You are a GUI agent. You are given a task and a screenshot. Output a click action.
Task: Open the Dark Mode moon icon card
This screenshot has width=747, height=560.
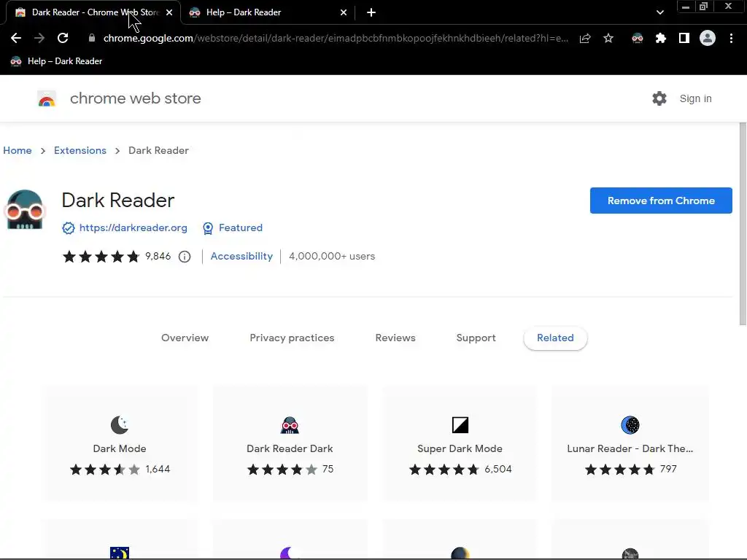[x=120, y=425]
